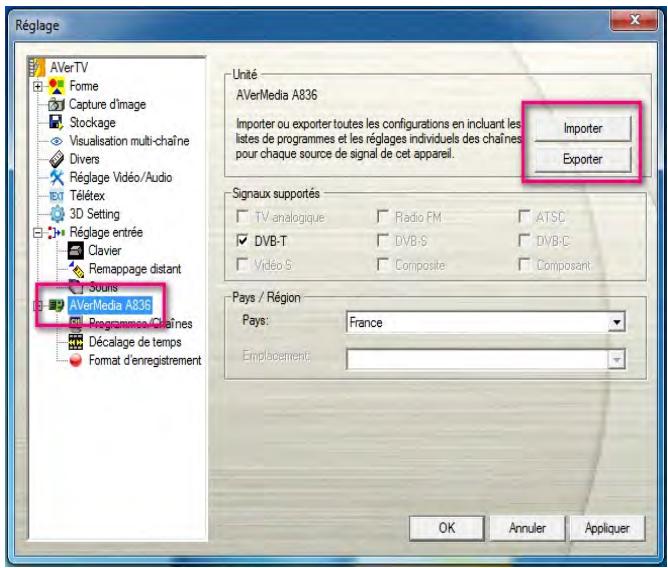The image size is (668, 568).
Task: Click the AVerMedia A836 card icon
Action: pyautogui.click(x=56, y=305)
